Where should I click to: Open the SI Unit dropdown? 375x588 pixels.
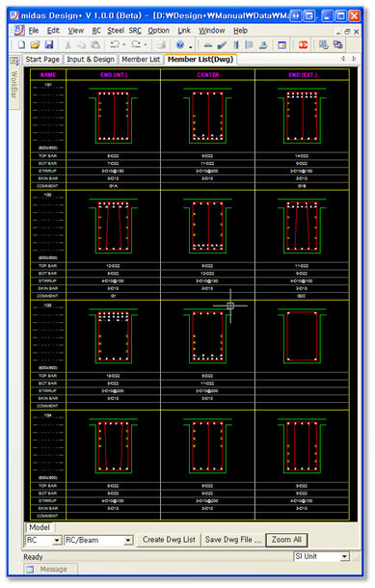(321, 556)
